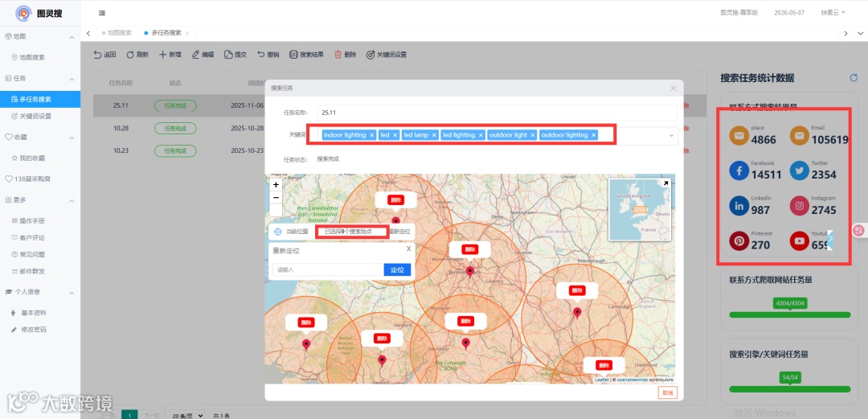868x419 pixels.
Task: Remove the indoor lighting keyword tag
Action: 372,135
